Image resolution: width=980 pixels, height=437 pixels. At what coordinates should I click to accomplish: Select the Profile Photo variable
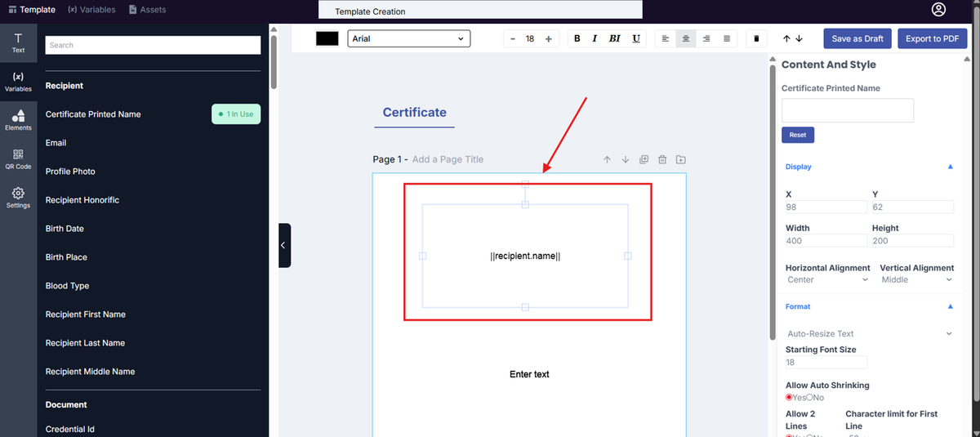(x=70, y=172)
